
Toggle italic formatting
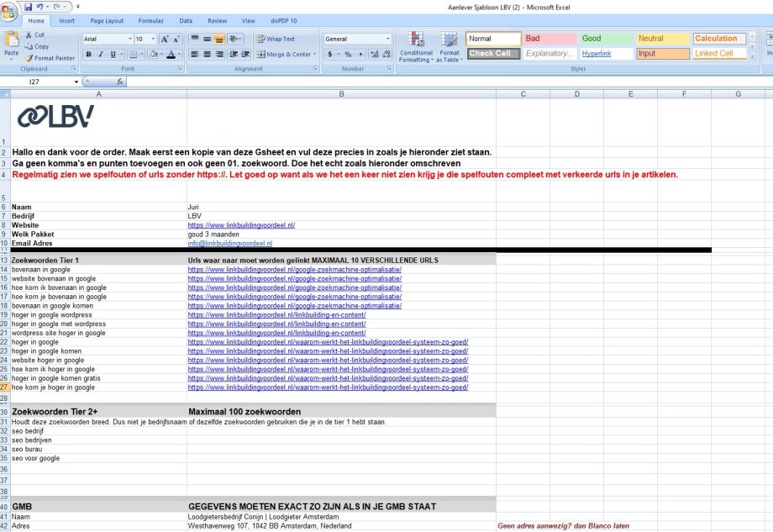coord(101,55)
